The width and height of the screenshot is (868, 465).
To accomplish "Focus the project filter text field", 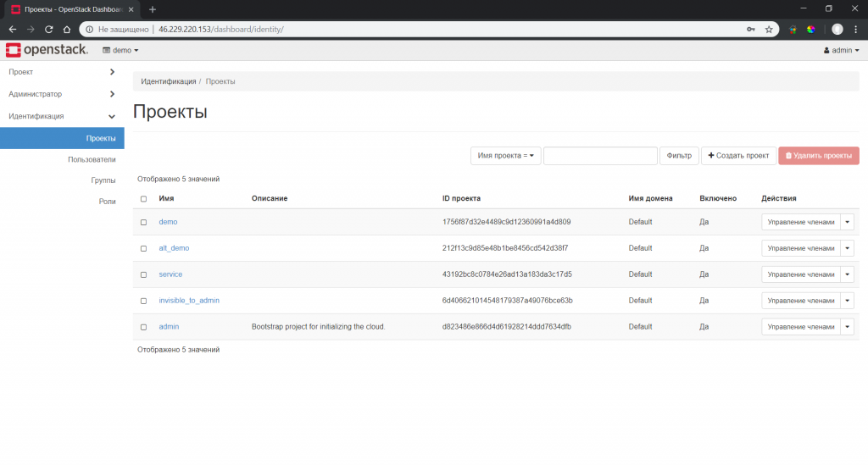I will (600, 156).
